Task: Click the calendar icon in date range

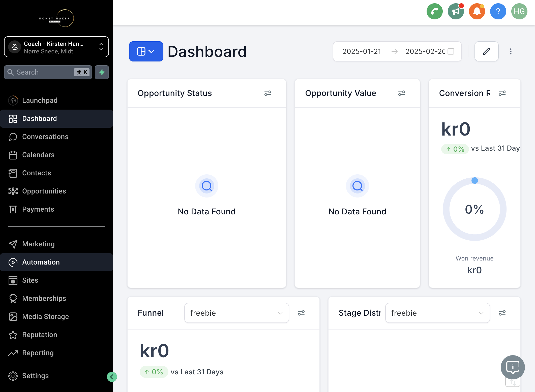Action: pyautogui.click(x=451, y=51)
